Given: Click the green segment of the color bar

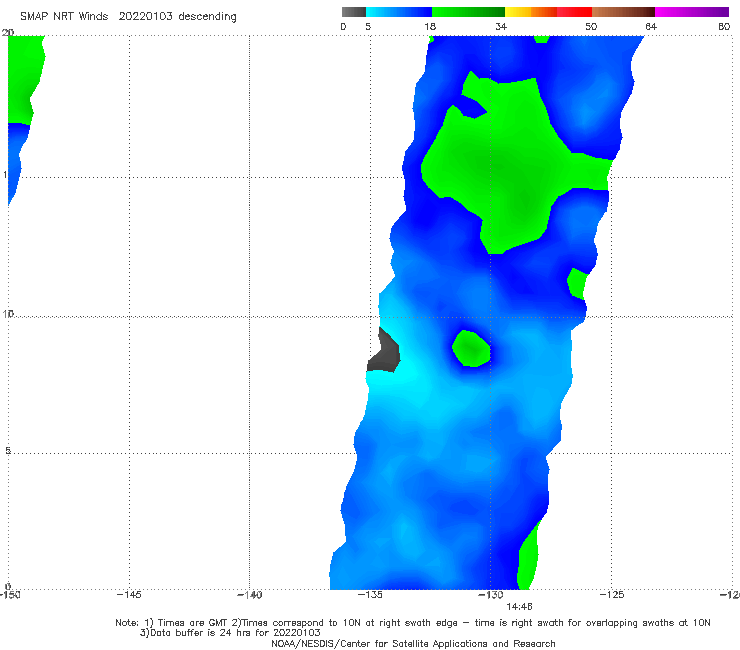Looking at the screenshot, I should (468, 12).
